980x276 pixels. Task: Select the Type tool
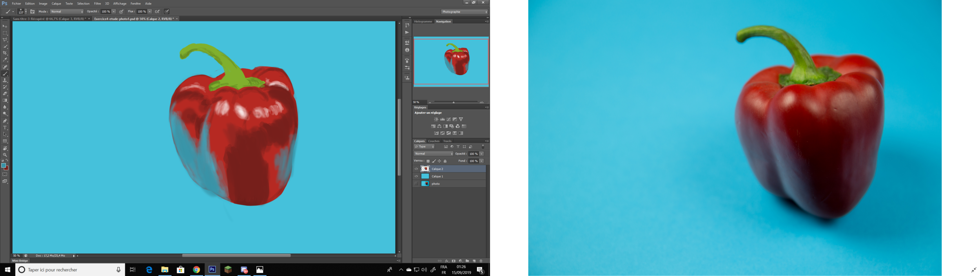[x=5, y=128]
